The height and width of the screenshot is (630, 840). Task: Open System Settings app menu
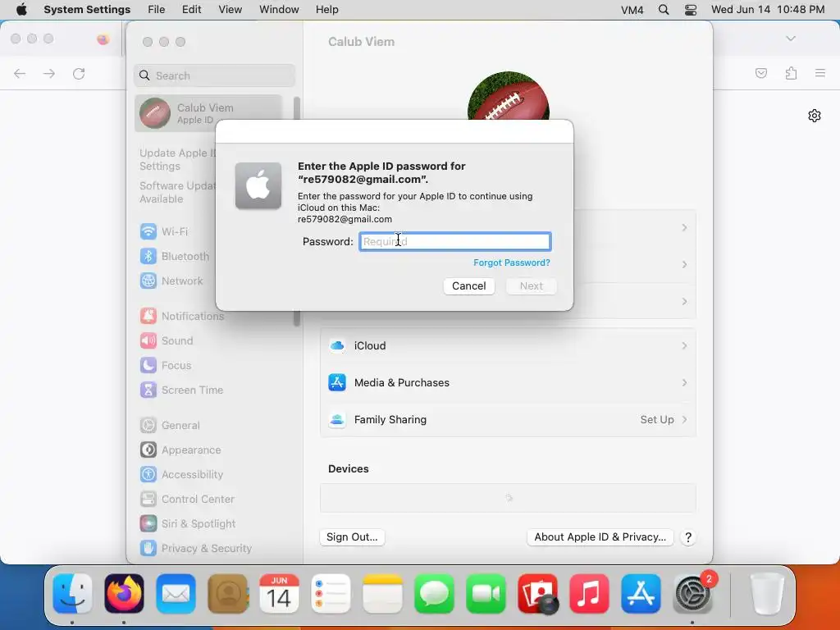click(87, 10)
